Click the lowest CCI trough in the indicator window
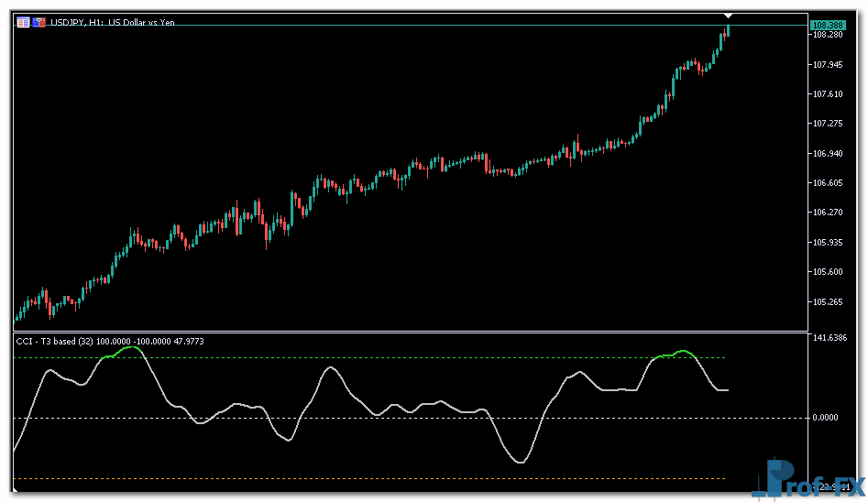868x502 pixels. [x=520, y=462]
